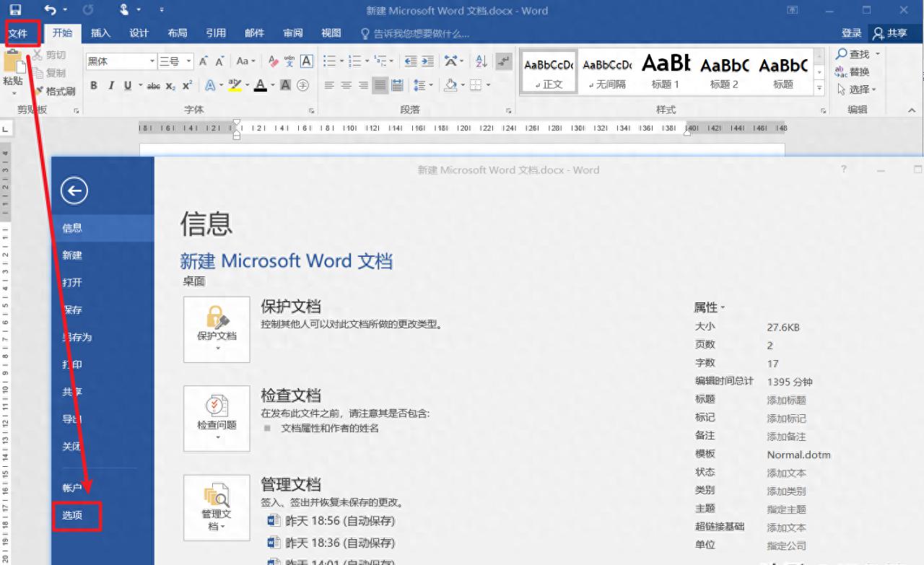The image size is (924, 565).
Task: Click the grow font size icon
Action: point(204,61)
